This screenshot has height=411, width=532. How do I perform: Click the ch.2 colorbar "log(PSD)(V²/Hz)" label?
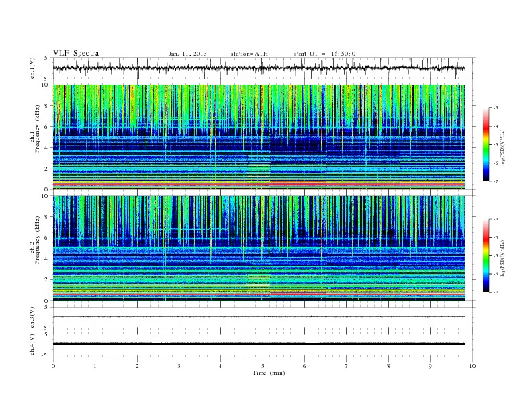504,258
